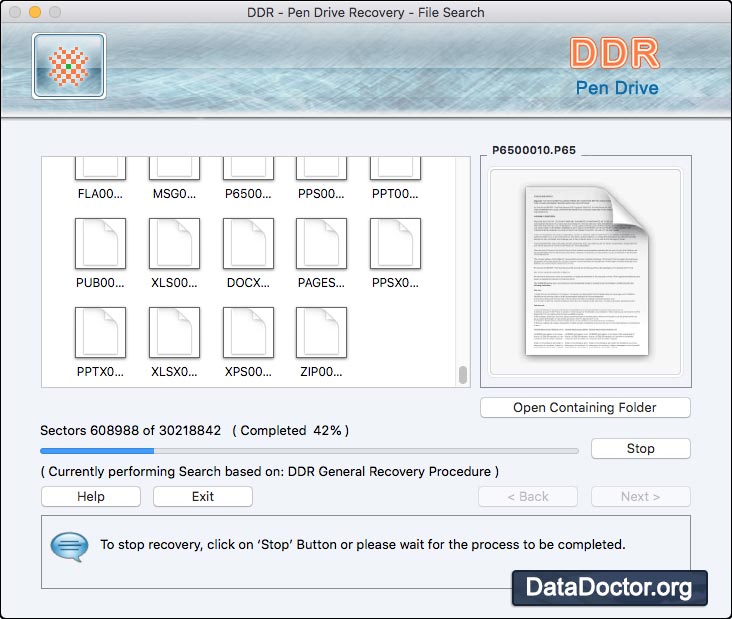
Task: Stop the recovery scan
Action: 640,449
